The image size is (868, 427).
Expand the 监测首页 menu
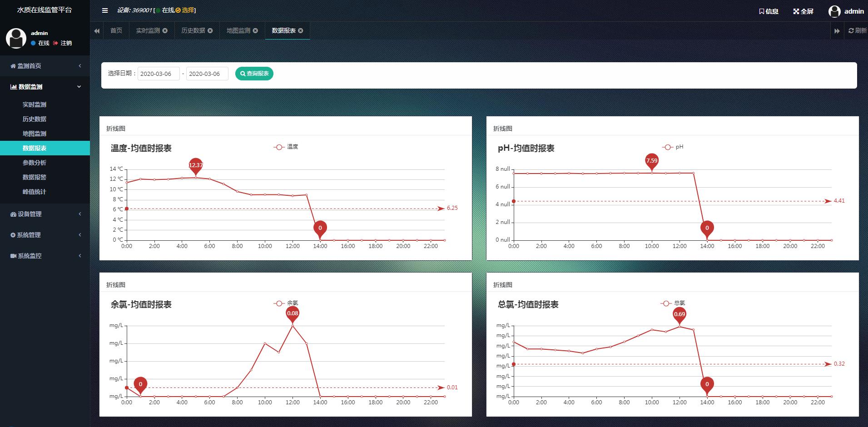click(x=45, y=66)
